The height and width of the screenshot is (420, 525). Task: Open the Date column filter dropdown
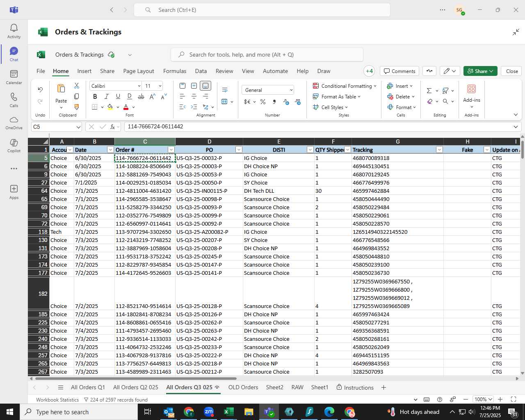110,150
